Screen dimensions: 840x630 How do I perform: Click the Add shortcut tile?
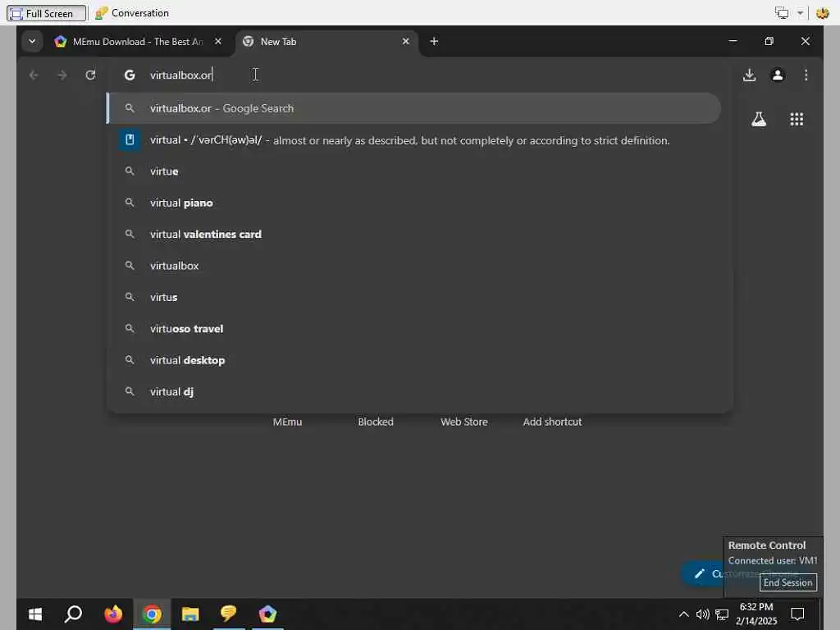click(x=552, y=422)
